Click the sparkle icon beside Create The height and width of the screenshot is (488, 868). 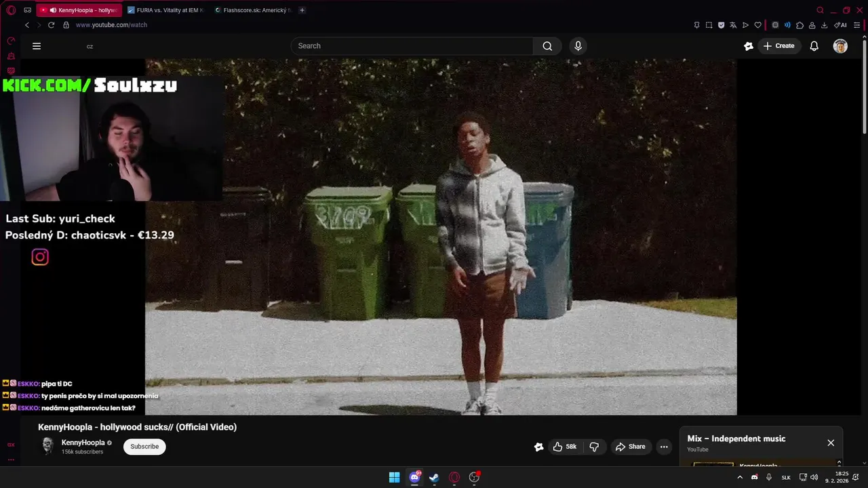(x=749, y=46)
